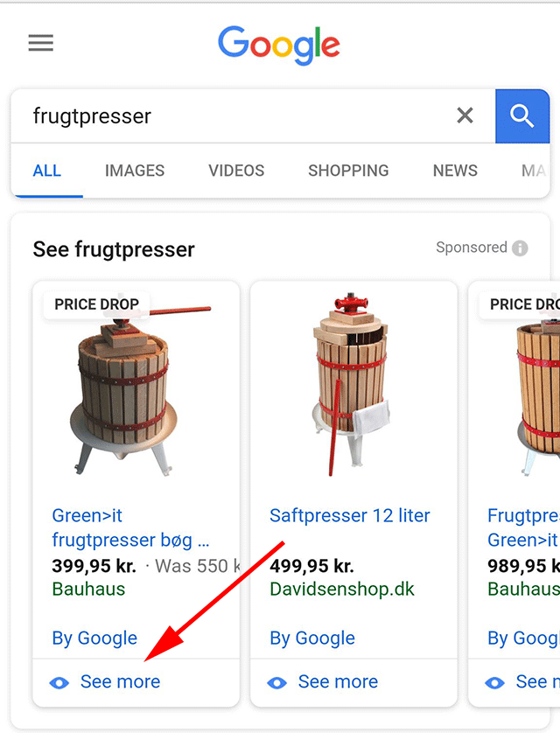Switch to the Videos tab
The height and width of the screenshot is (733, 560).
click(x=236, y=171)
